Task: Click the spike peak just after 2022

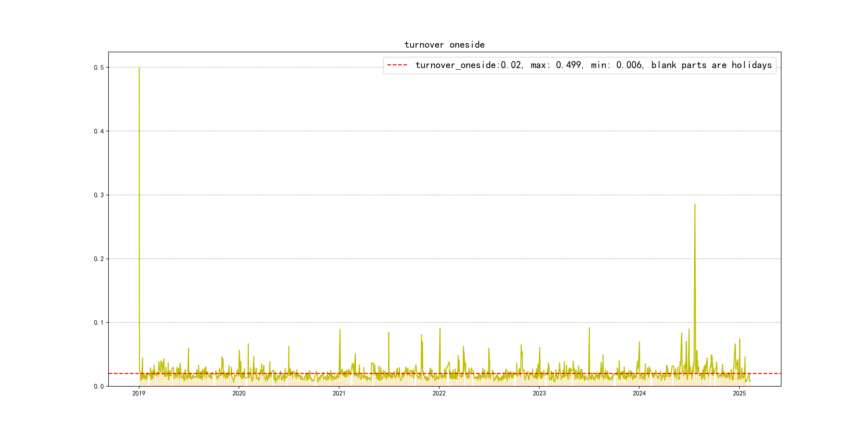Action: 440,328
